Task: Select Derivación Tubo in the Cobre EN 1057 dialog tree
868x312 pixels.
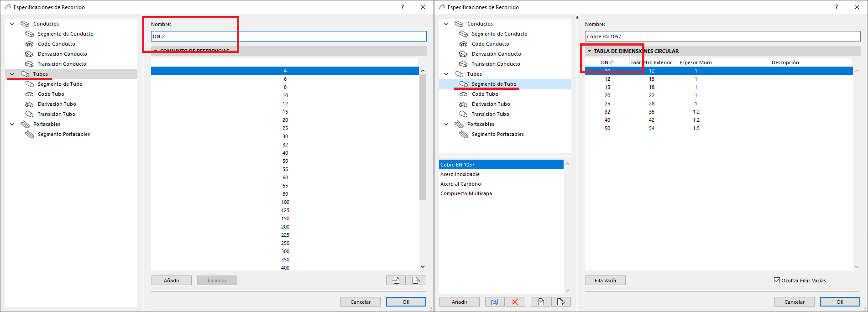Action: 491,104
